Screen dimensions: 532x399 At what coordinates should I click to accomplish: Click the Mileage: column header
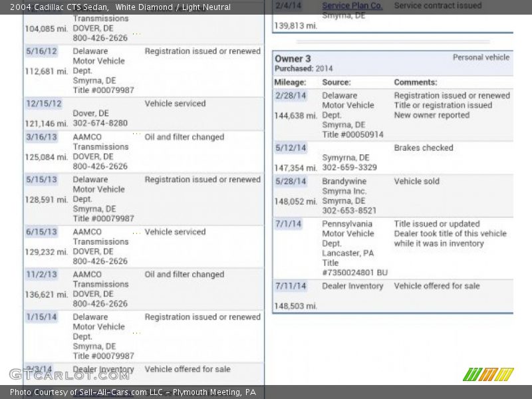[x=290, y=82]
